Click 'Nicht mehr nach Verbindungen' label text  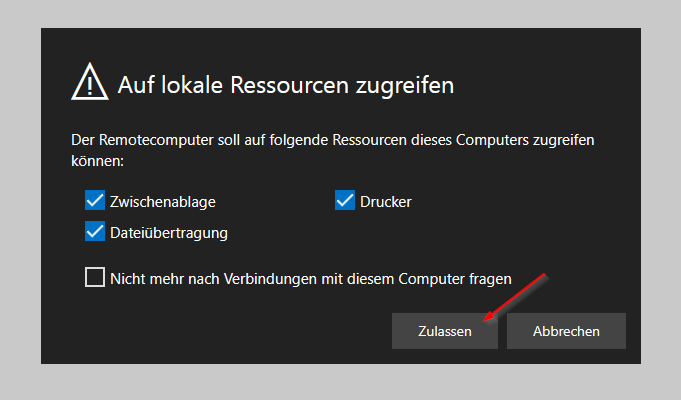(x=311, y=279)
